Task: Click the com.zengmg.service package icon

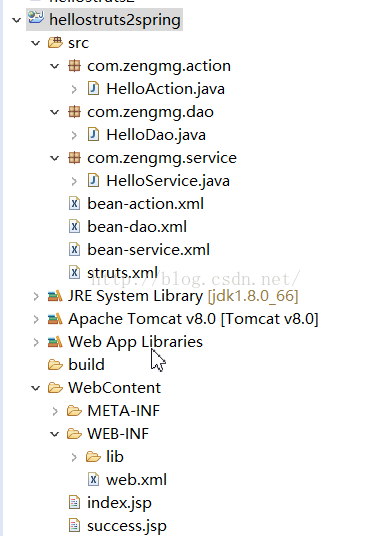Action: point(74,158)
